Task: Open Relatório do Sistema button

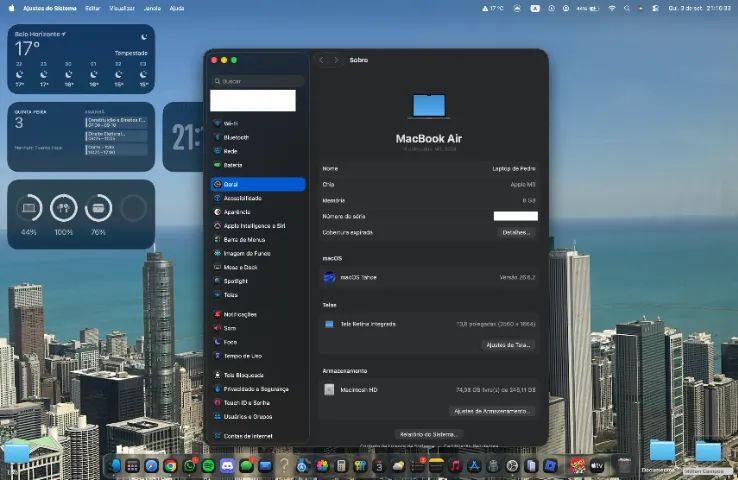Action: [x=428, y=434]
